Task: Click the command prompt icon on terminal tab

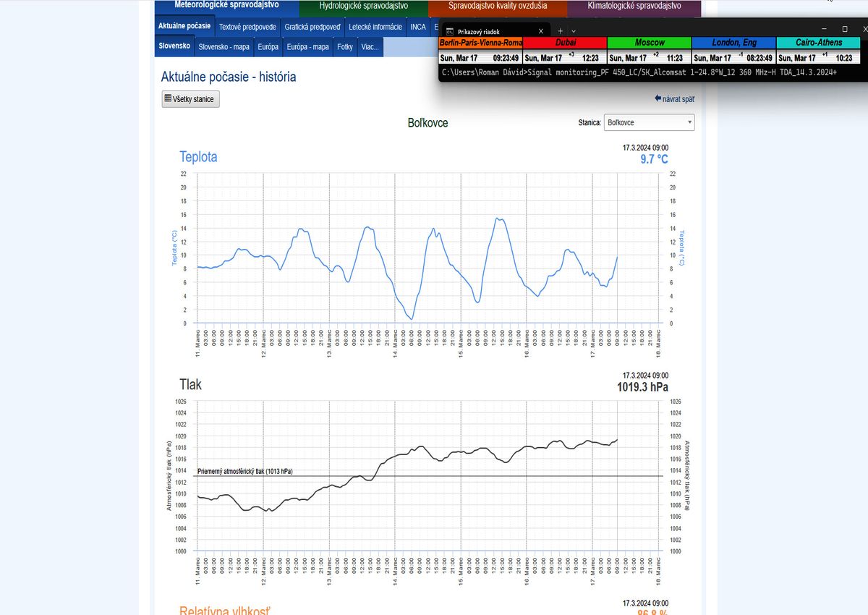Action: (449, 32)
